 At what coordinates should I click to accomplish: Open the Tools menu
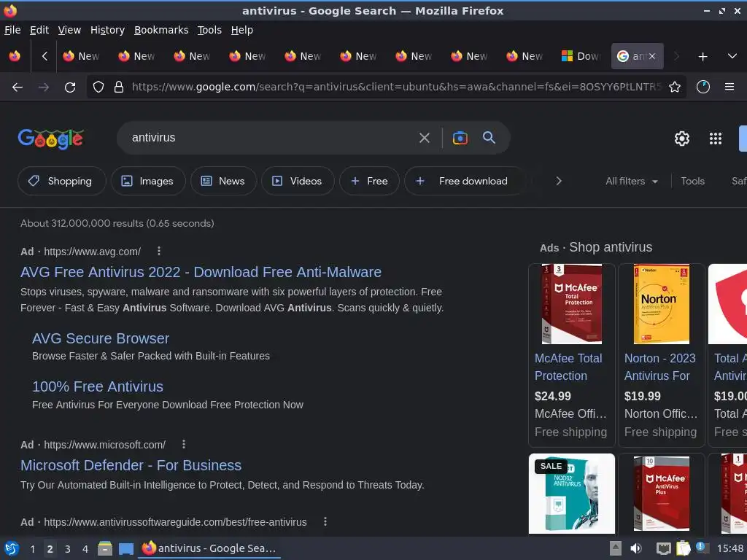coord(209,30)
